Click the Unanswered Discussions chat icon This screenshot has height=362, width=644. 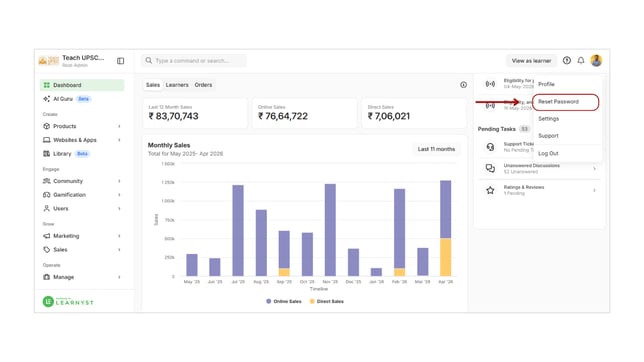pyautogui.click(x=490, y=168)
